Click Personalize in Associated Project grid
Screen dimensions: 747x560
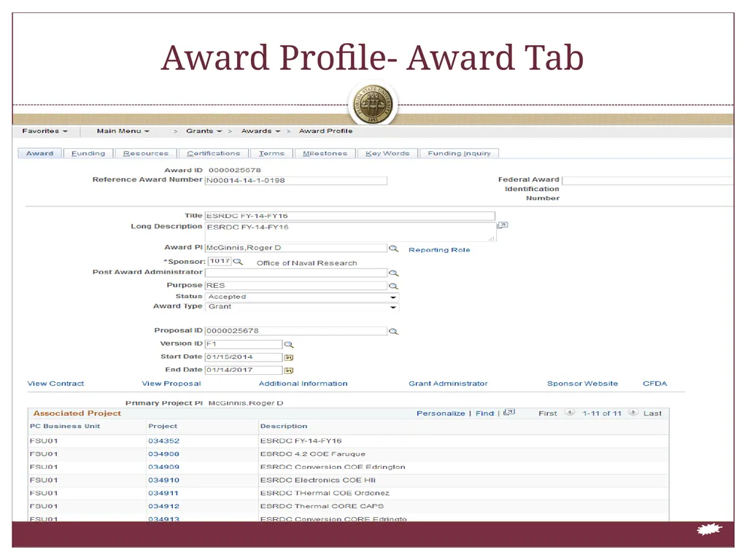[x=441, y=413]
